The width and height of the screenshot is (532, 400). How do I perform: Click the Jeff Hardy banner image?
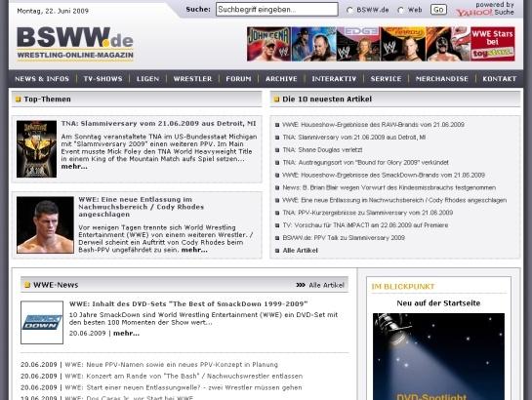tap(403, 44)
